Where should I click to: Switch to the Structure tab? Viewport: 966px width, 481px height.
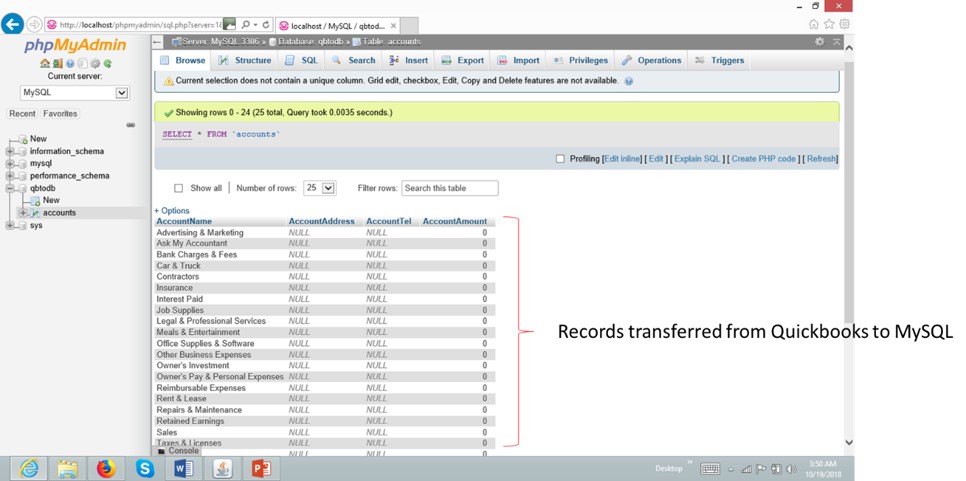click(x=245, y=61)
